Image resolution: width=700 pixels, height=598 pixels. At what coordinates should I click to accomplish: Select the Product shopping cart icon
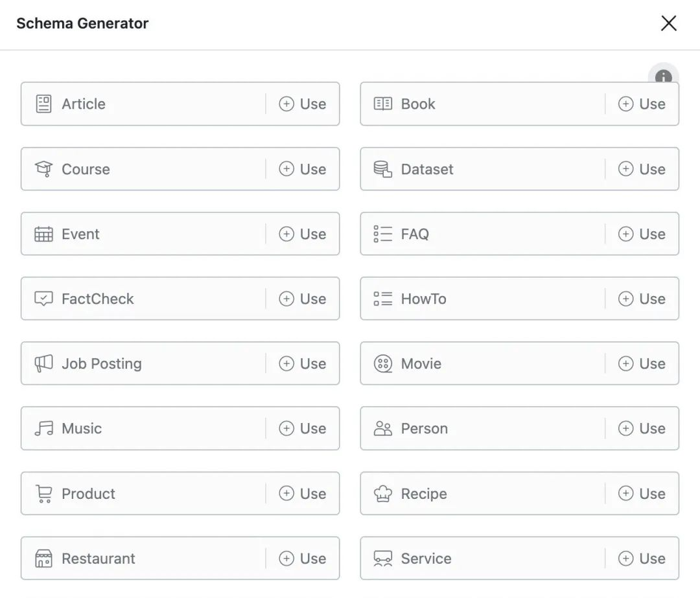click(x=43, y=494)
